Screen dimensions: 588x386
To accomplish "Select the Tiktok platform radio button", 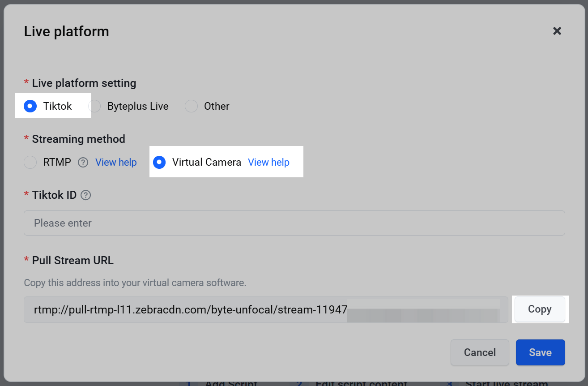I will [x=30, y=106].
